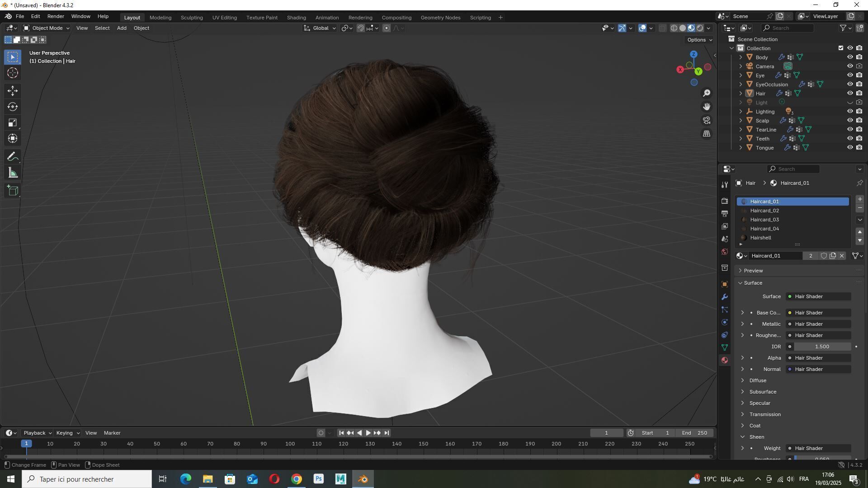This screenshot has height=488, width=868.
Task: Click the Surface Hair Shader button
Action: coord(819,296)
